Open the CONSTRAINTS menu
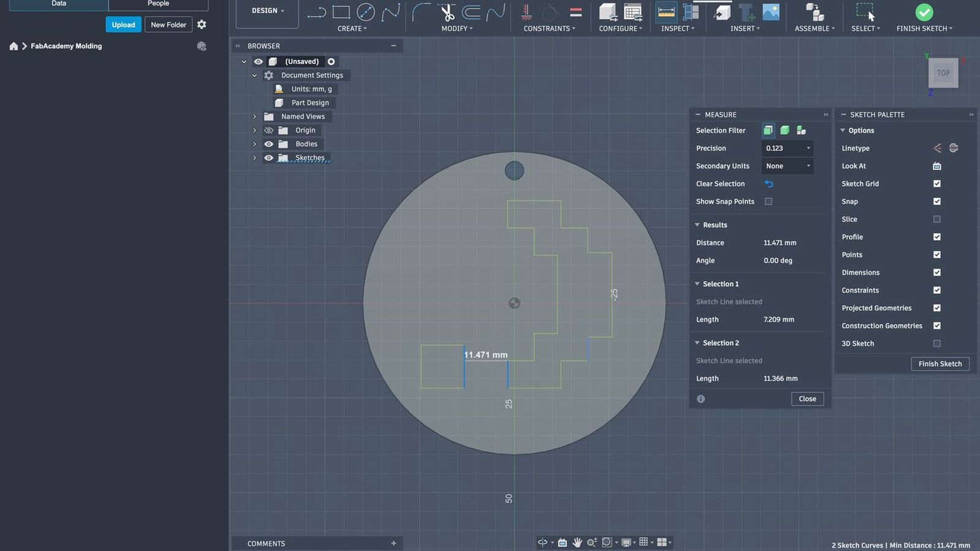Image resolution: width=980 pixels, height=551 pixels. tap(549, 29)
